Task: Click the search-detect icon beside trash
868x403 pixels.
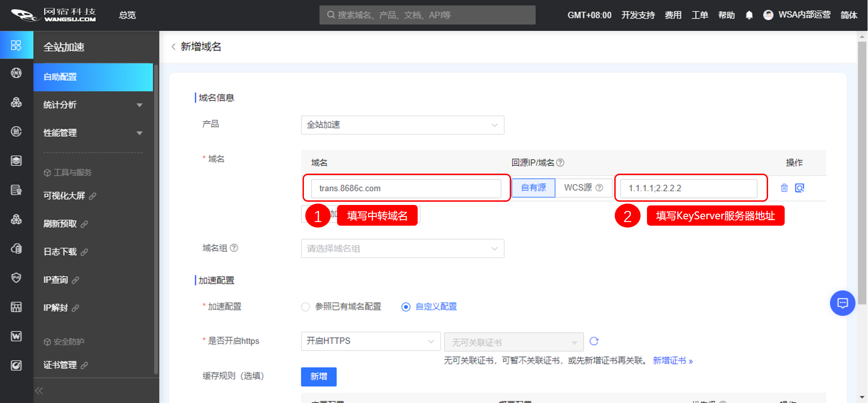Action: (800, 188)
